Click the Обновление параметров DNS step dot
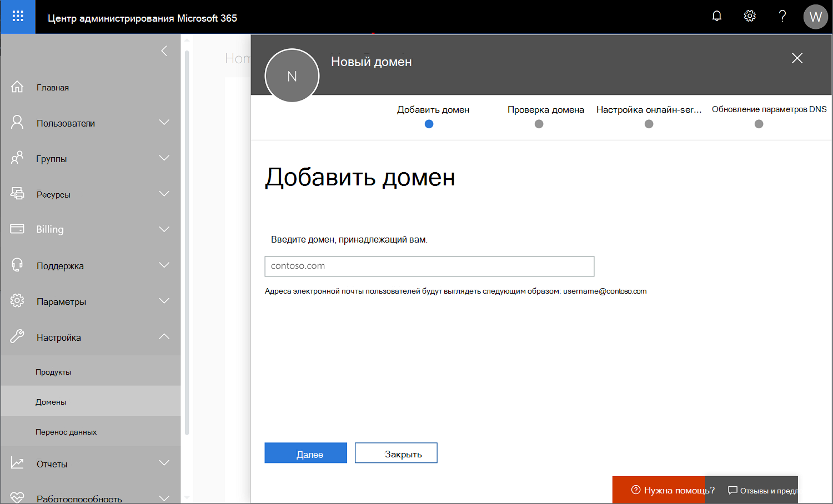The height and width of the screenshot is (504, 833). pyautogui.click(x=759, y=124)
